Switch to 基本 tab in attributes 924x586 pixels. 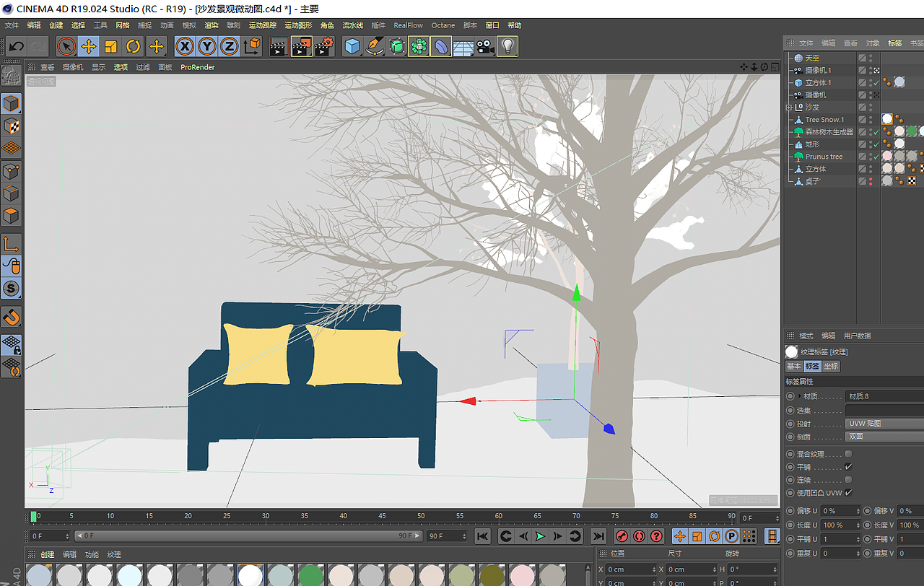coord(793,366)
